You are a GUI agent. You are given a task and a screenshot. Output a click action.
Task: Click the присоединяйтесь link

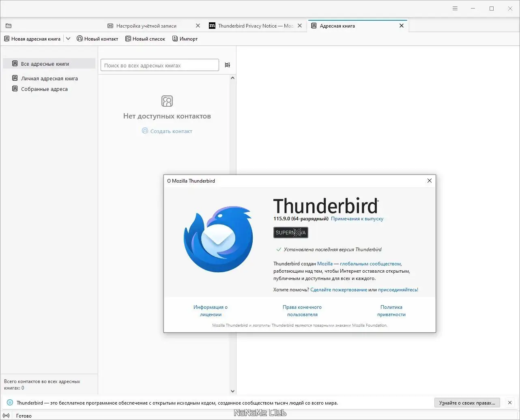(398, 290)
